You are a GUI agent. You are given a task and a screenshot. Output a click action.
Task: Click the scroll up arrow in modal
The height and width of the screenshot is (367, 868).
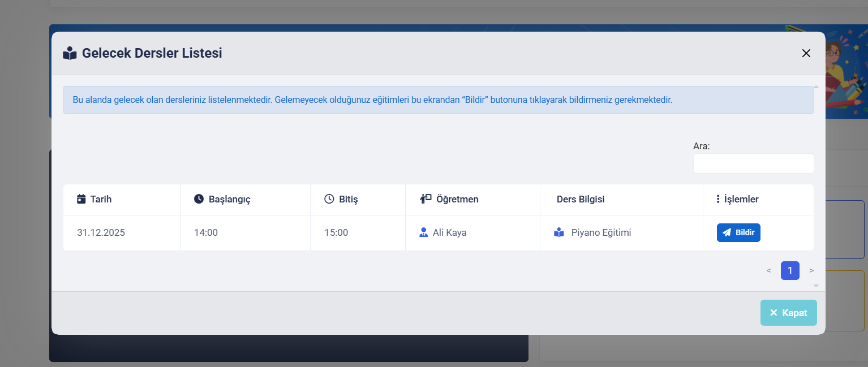[x=816, y=87]
